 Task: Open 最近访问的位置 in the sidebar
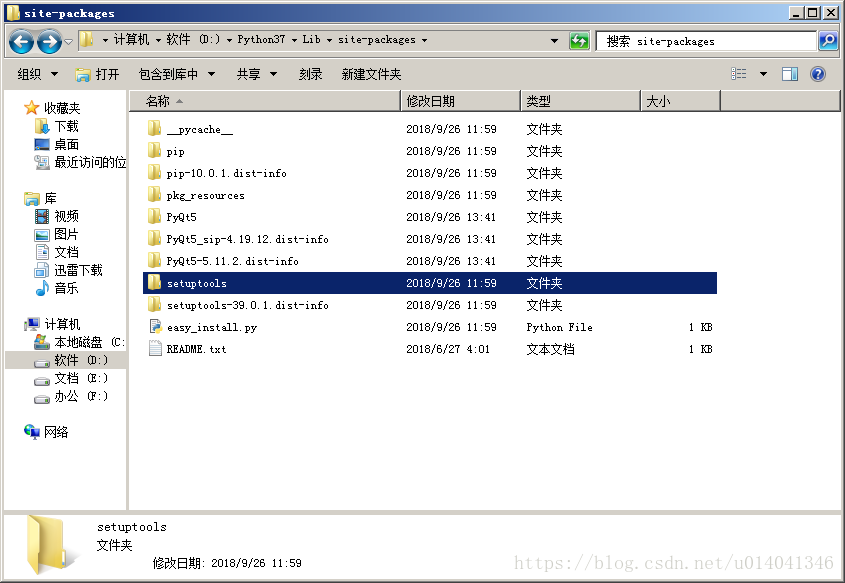pyautogui.click(x=80, y=162)
